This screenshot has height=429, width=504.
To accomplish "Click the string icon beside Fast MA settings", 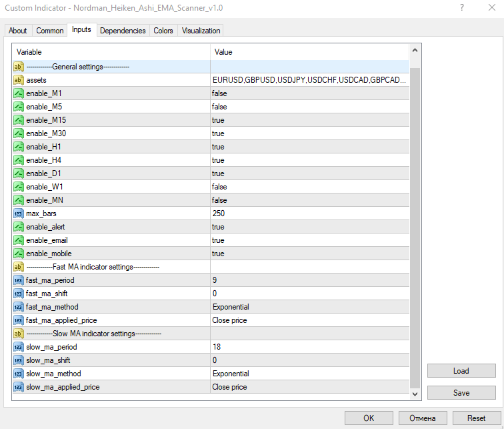I will pos(18,267).
